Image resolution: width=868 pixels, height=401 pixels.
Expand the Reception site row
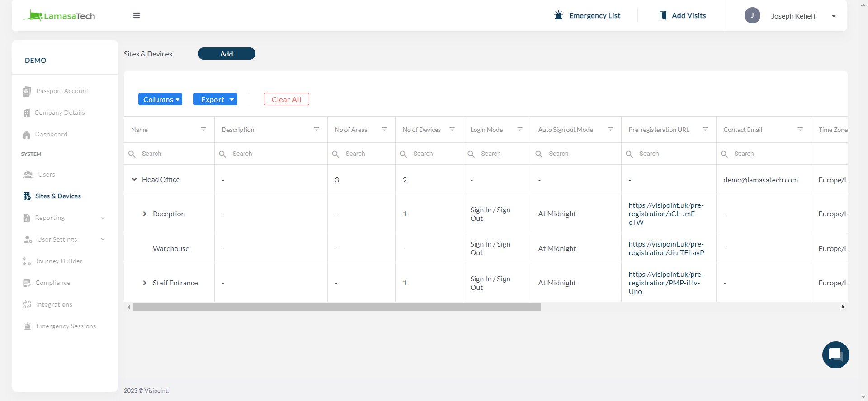click(145, 214)
